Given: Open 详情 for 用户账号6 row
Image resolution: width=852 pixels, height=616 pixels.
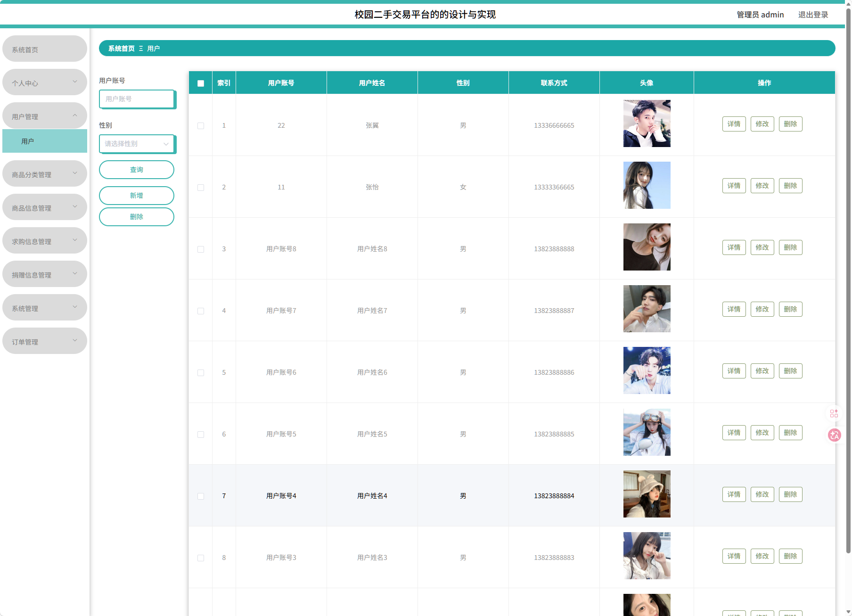Looking at the screenshot, I should 734,371.
